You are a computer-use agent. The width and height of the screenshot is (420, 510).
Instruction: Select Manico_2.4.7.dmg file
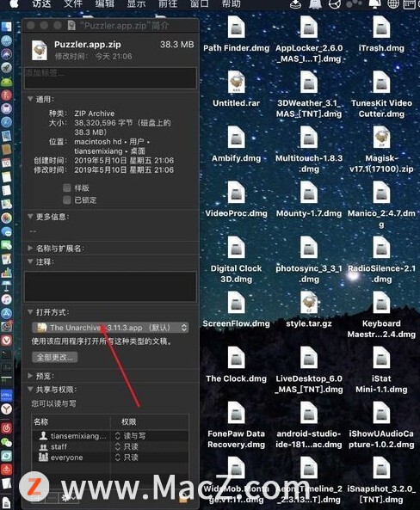381,193
